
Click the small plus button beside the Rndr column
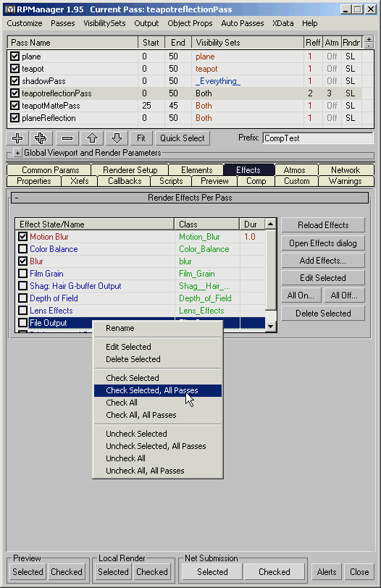tap(369, 39)
